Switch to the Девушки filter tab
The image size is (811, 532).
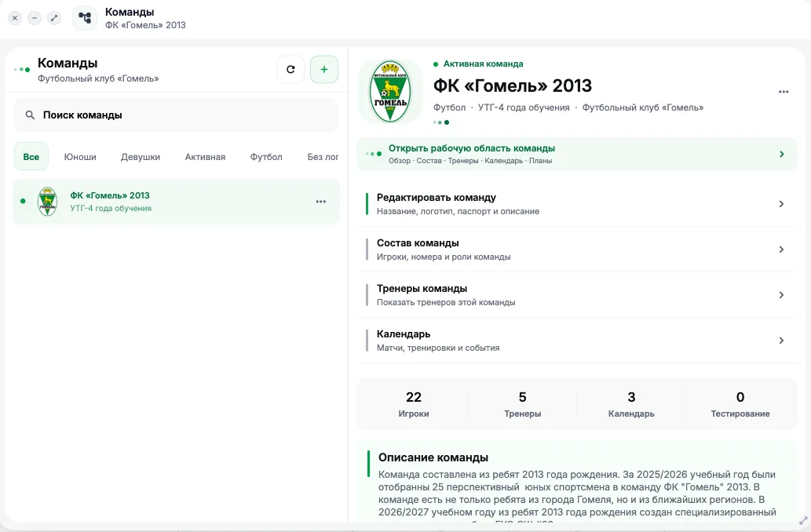point(141,157)
